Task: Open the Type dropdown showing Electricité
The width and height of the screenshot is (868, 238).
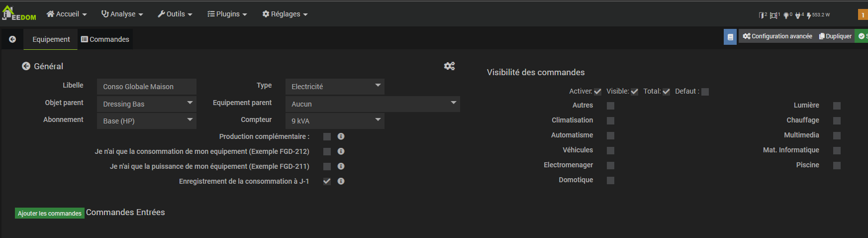Action: pos(335,87)
